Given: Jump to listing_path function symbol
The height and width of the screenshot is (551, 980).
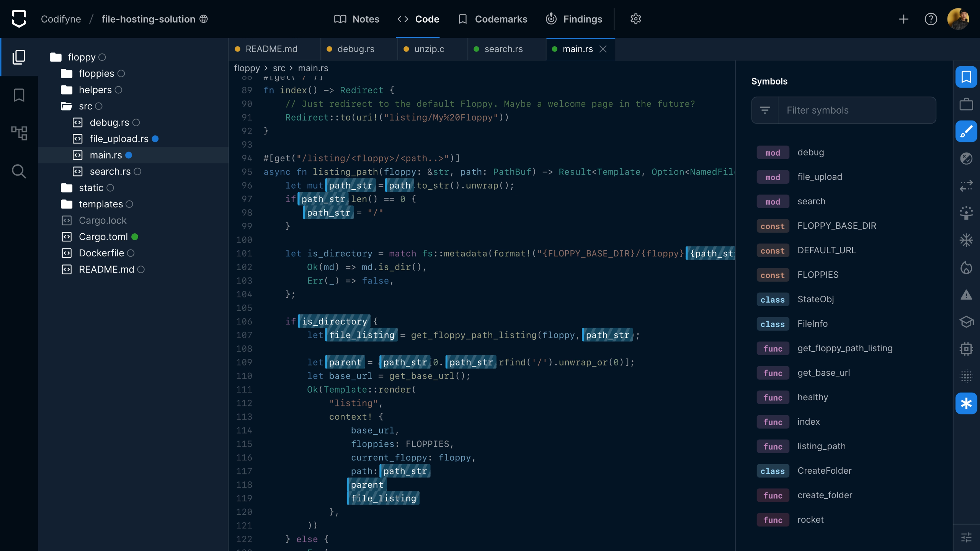Looking at the screenshot, I should tap(821, 446).
